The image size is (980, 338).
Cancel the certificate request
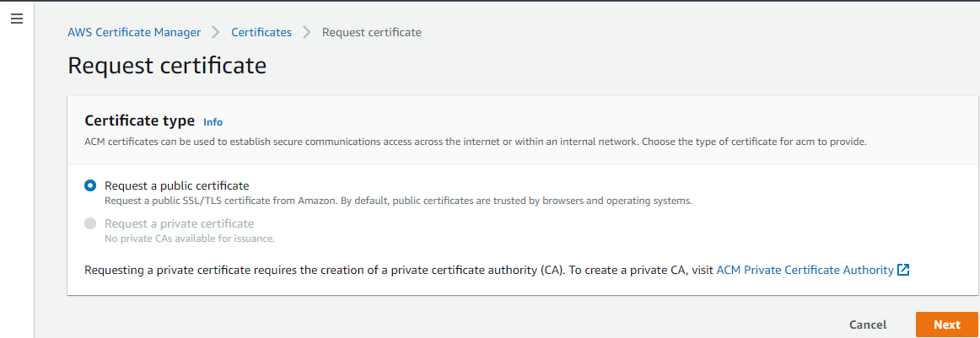(x=868, y=325)
